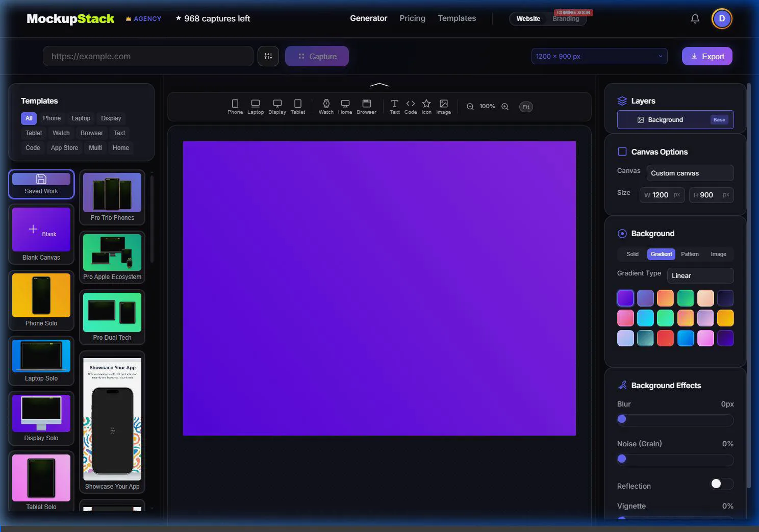Select the Gradient background tab
The height and width of the screenshot is (532, 759).
pyautogui.click(x=661, y=254)
